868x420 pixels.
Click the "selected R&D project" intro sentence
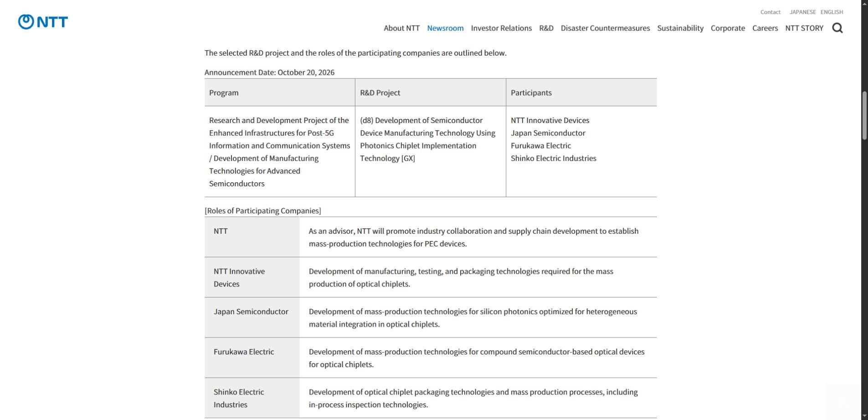355,53
